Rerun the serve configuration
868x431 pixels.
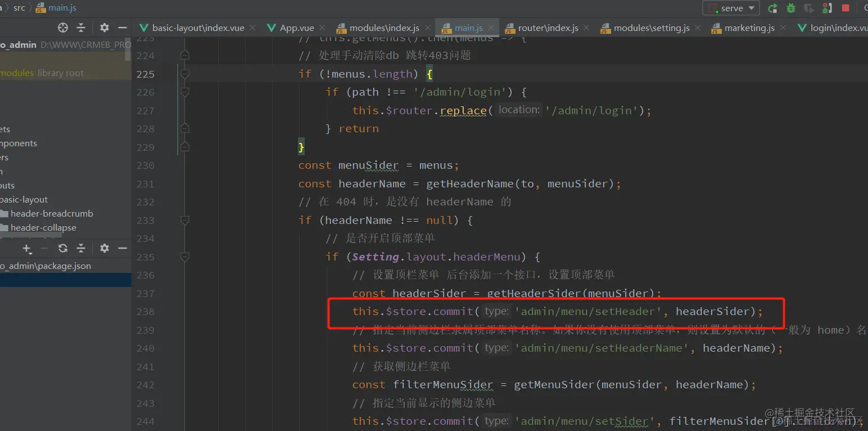point(773,8)
